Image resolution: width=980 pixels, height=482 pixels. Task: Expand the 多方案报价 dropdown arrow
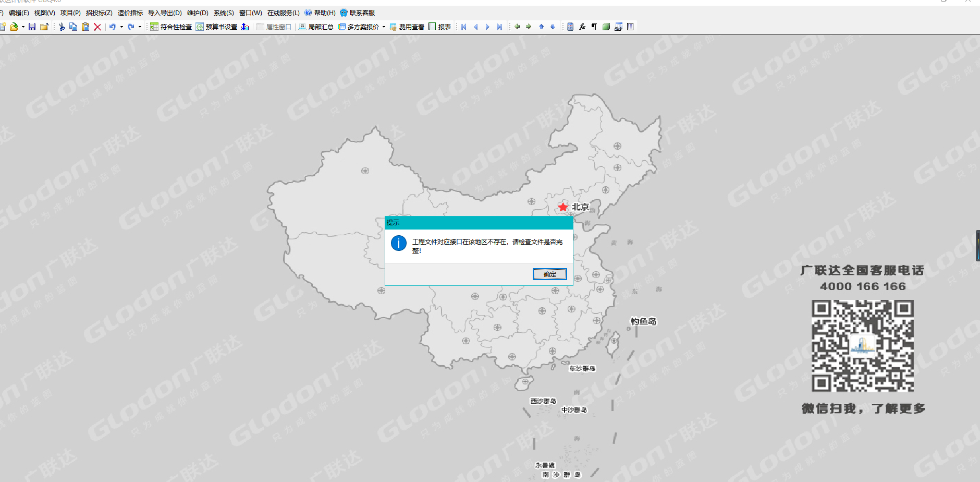384,27
